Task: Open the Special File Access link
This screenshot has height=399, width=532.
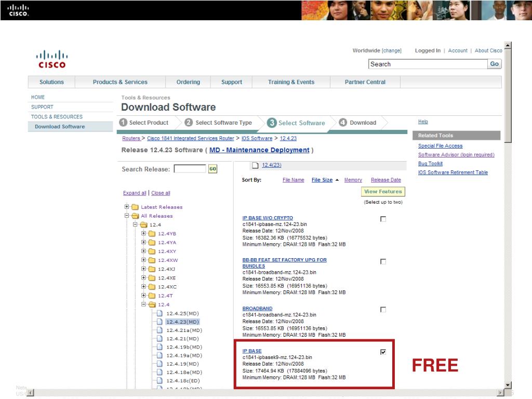Action: tap(440, 145)
